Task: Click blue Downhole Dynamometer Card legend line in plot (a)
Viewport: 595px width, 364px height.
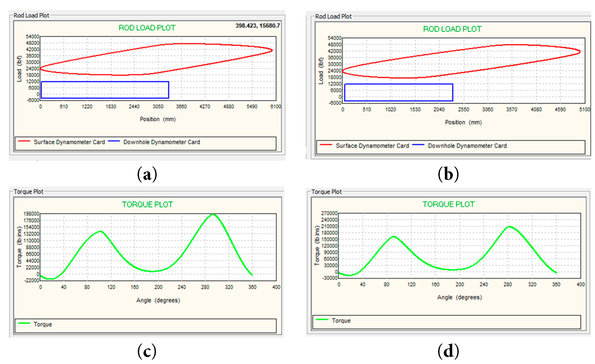Action: click(x=114, y=141)
